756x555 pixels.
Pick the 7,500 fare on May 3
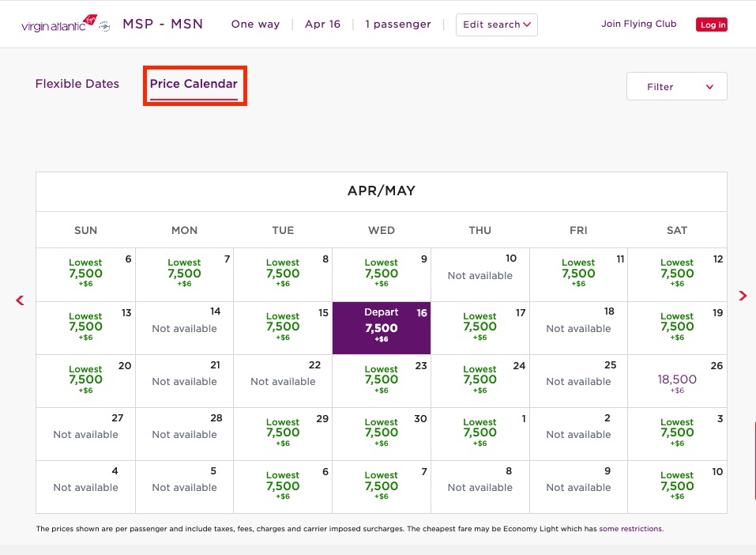[x=676, y=433]
